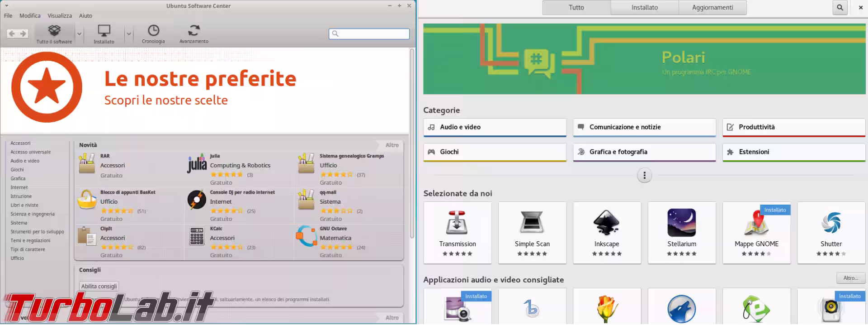Open the Produttività category
Viewport: 868px width, 325px height.
[x=794, y=127]
